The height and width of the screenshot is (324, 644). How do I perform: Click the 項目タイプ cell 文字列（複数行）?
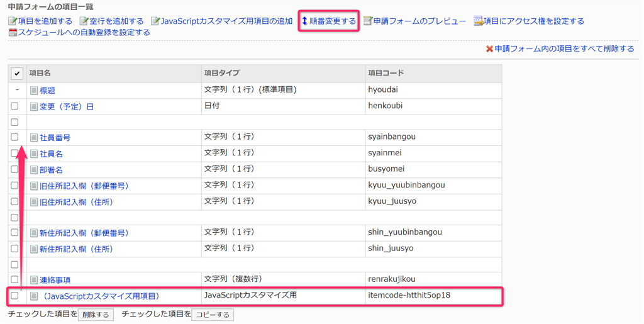(235, 279)
